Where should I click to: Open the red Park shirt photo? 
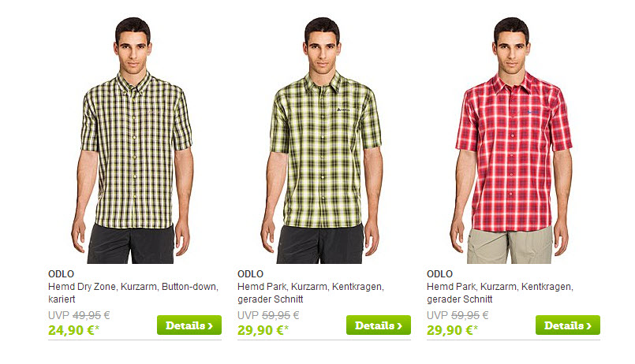511,140
